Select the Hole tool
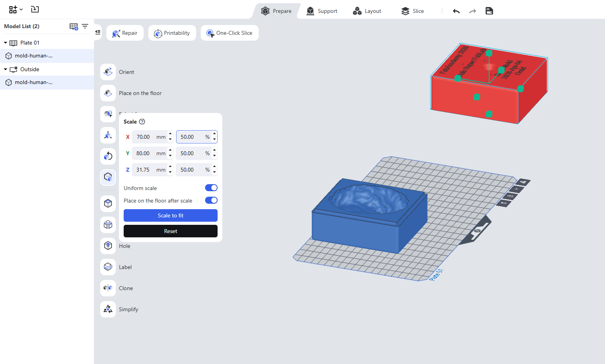Viewport: 605px width, 364px height. coord(108,246)
